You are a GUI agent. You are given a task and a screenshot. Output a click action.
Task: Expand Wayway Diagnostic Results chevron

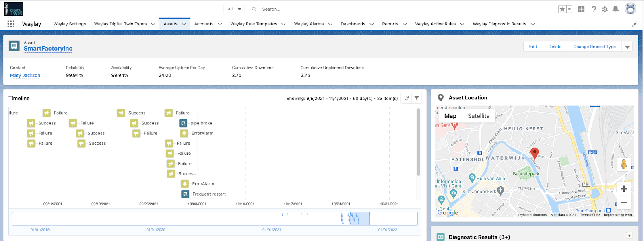point(533,24)
